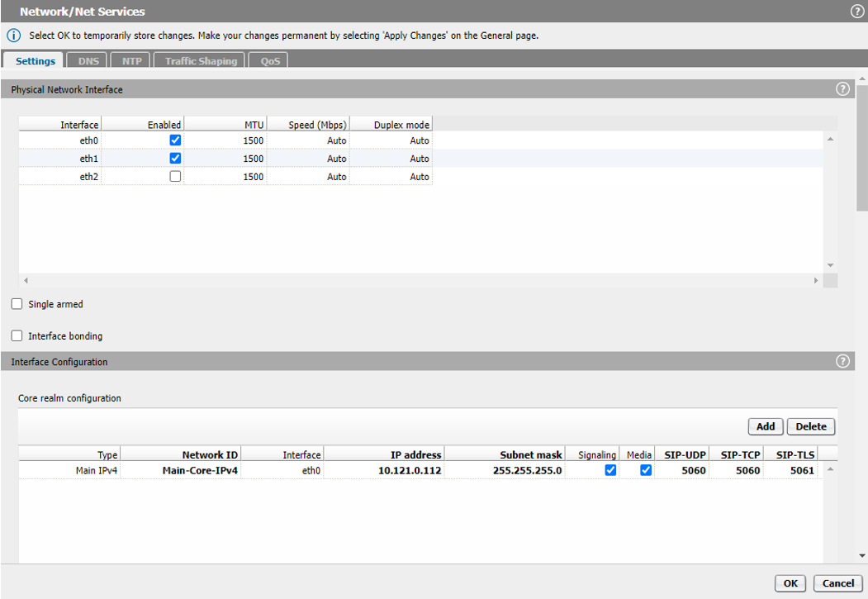Open help for Network/Net Services title bar
868x599 pixels.
[856, 11]
